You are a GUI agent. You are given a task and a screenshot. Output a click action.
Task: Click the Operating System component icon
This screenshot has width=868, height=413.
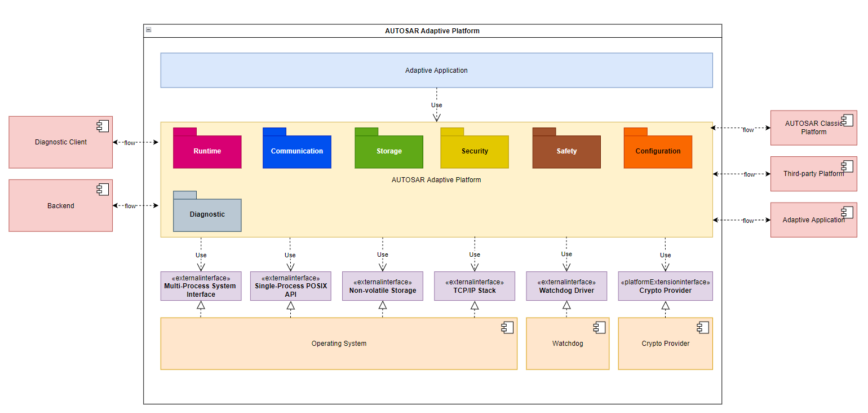(x=507, y=327)
